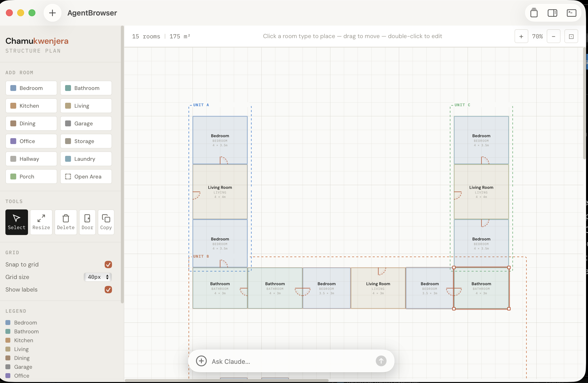Screen dimensions: 588x383
Task: Activate the Delete tool
Action: point(66,222)
